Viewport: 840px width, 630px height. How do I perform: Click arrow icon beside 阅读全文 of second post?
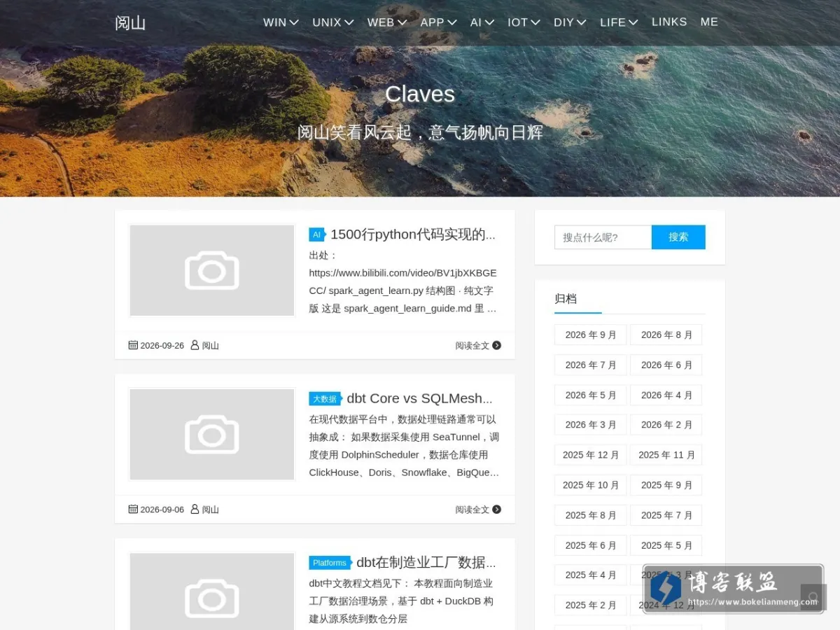[x=497, y=509]
